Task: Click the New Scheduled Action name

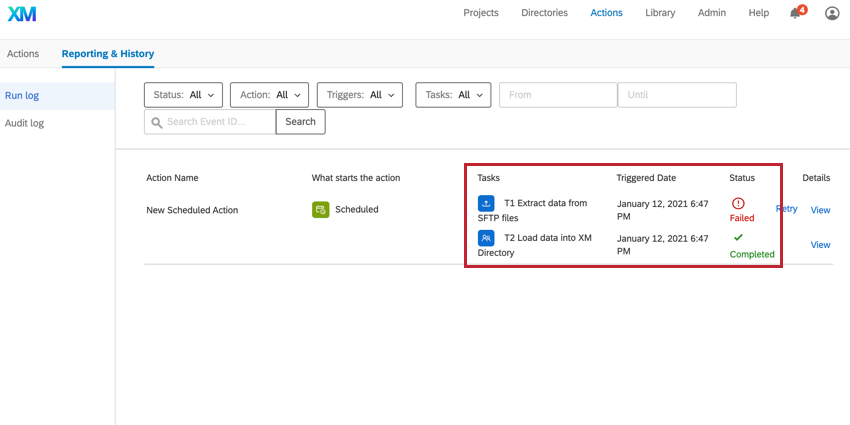Action: (x=192, y=210)
